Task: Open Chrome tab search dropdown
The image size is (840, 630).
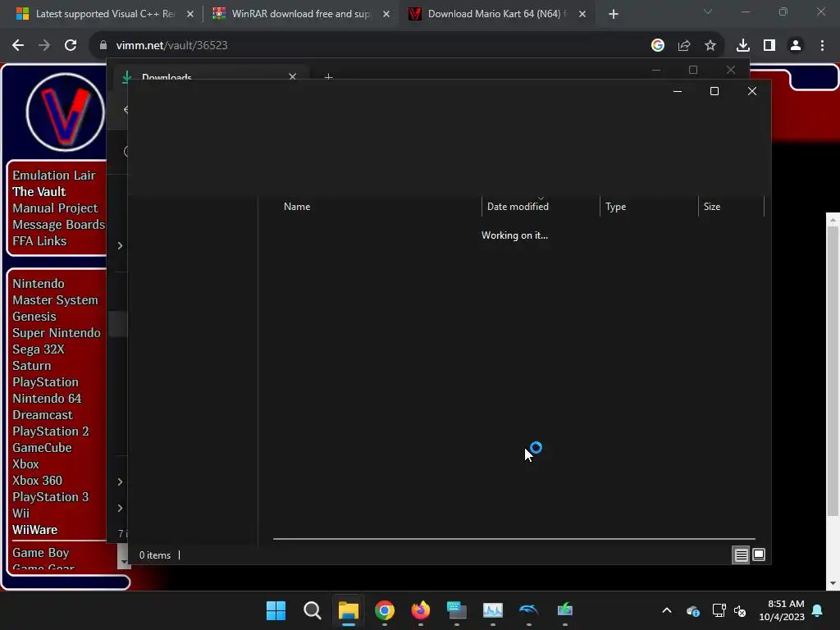Action: [x=707, y=11]
